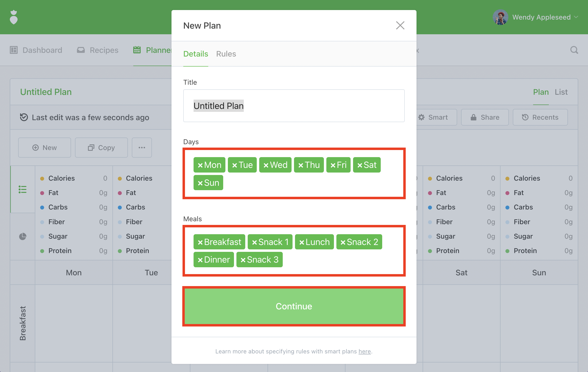
Task: Open the Recents history button
Action: (540, 117)
